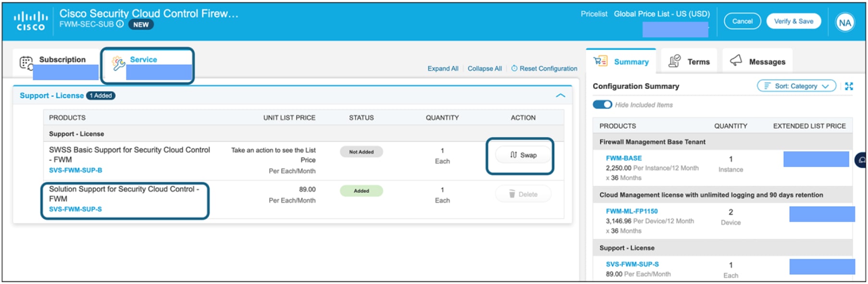Delete the Solution Support product

tap(523, 194)
